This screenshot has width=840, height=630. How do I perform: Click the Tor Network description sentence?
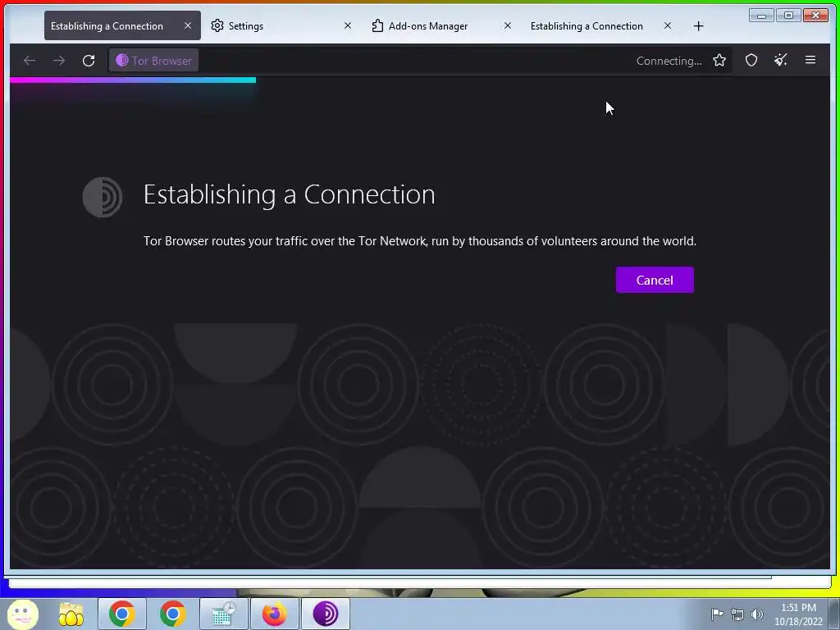[x=419, y=241]
